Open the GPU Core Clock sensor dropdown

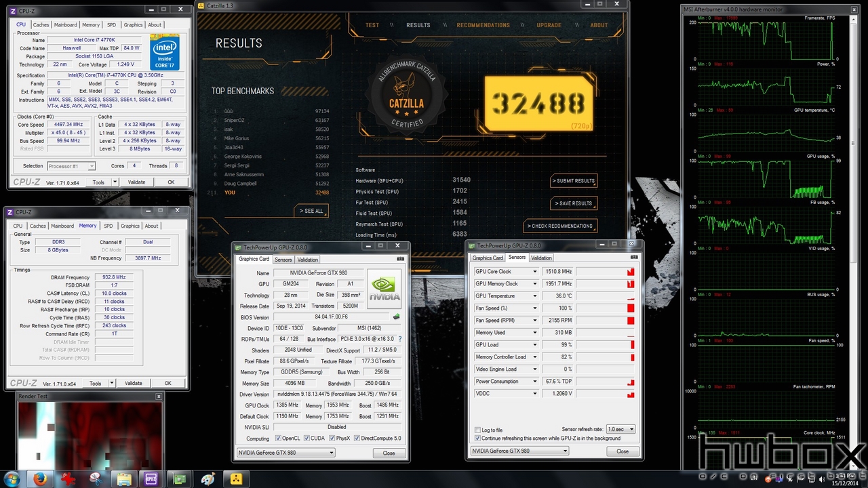pos(534,272)
